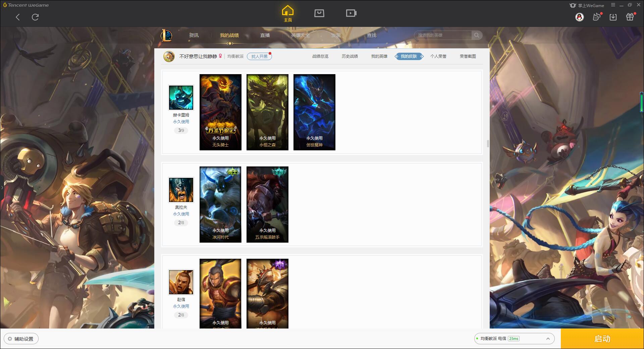Open the QQ penguin account icon
This screenshot has width=644, height=349.
coord(580,17)
